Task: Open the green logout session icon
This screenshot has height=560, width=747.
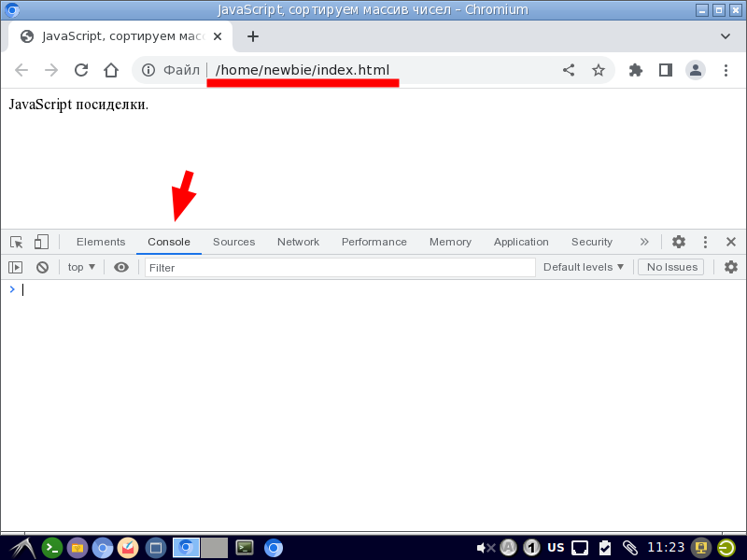Action: pyautogui.click(x=726, y=548)
